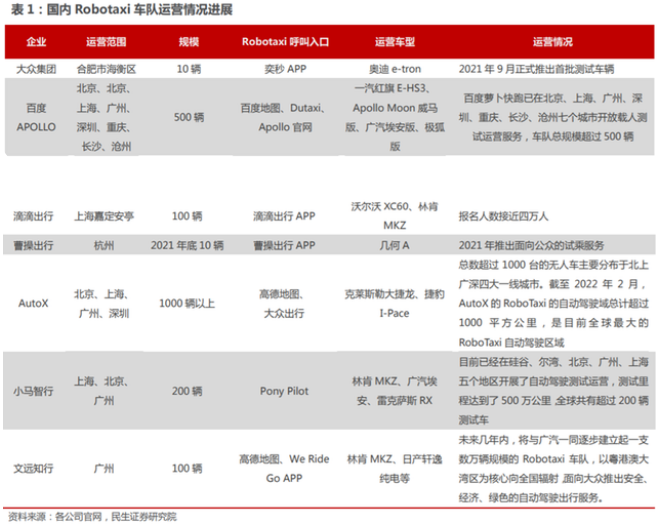Image resolution: width=660 pixels, height=527 pixels.
Task: Click the '200 辆' cell
Action: click(187, 391)
